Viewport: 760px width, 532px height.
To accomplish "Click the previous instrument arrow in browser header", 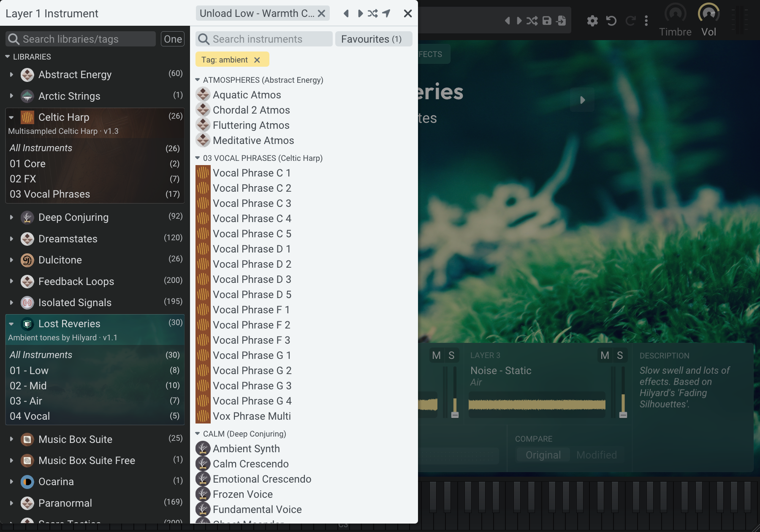I will click(x=346, y=14).
